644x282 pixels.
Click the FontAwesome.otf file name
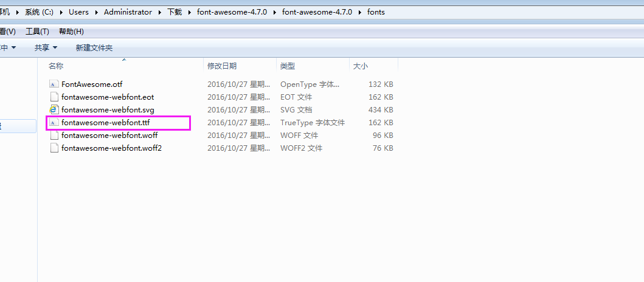tap(92, 84)
